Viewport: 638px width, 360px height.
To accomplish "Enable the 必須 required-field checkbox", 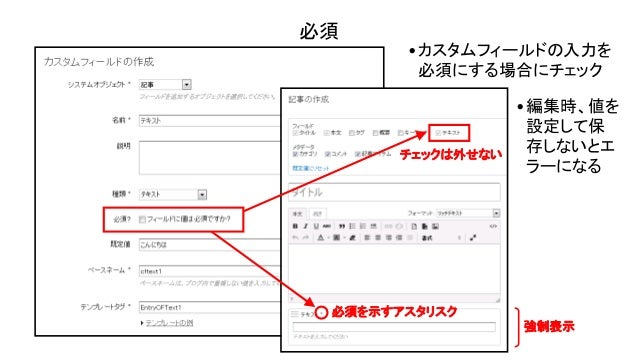I will (142, 220).
